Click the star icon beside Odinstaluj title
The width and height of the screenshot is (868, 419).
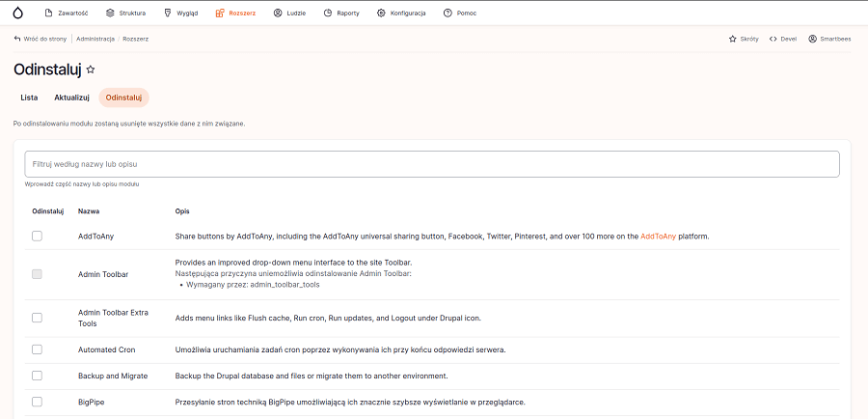pyautogui.click(x=91, y=70)
